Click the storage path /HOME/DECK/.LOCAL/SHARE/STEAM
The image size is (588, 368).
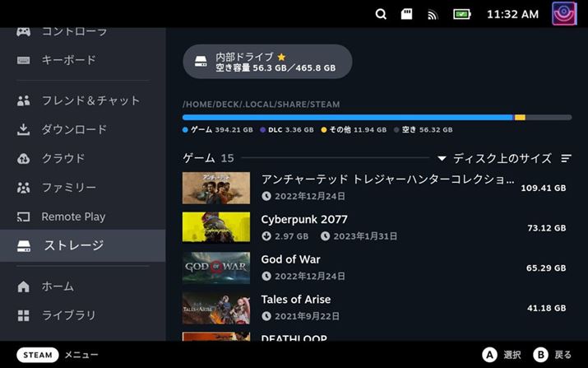click(261, 105)
